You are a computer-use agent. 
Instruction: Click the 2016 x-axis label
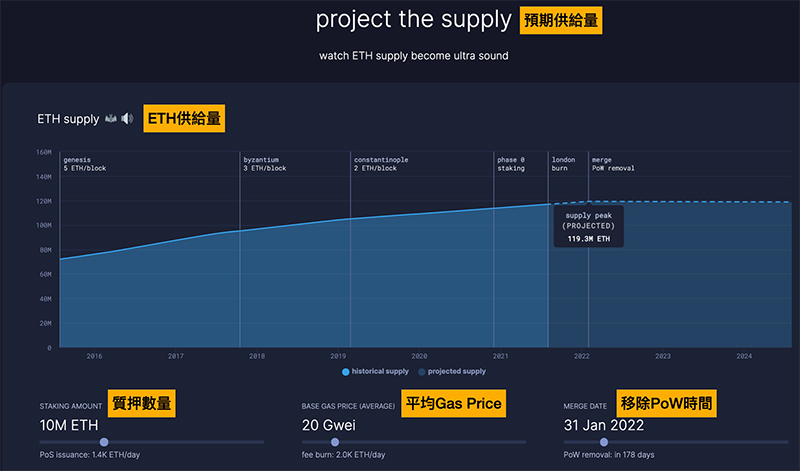94,356
